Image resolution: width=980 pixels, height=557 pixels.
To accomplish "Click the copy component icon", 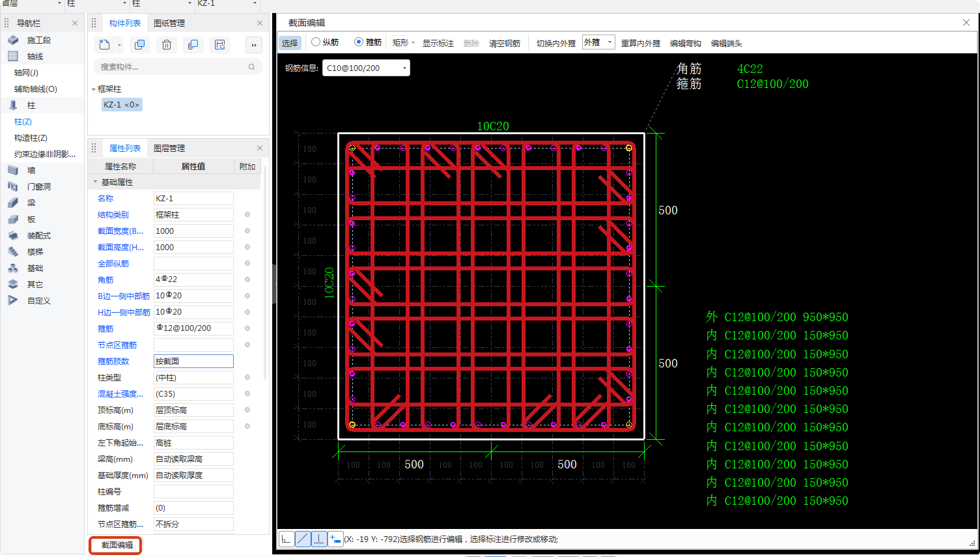I will (x=139, y=45).
